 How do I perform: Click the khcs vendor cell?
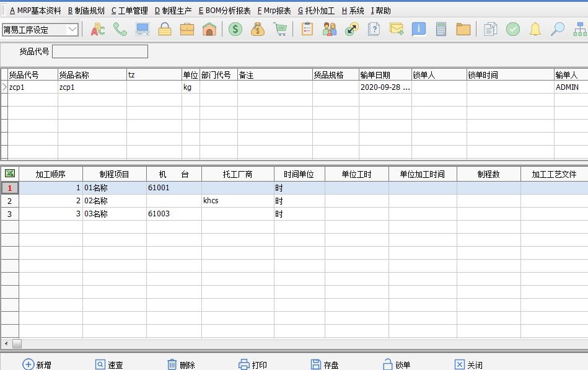pyautogui.click(x=238, y=201)
